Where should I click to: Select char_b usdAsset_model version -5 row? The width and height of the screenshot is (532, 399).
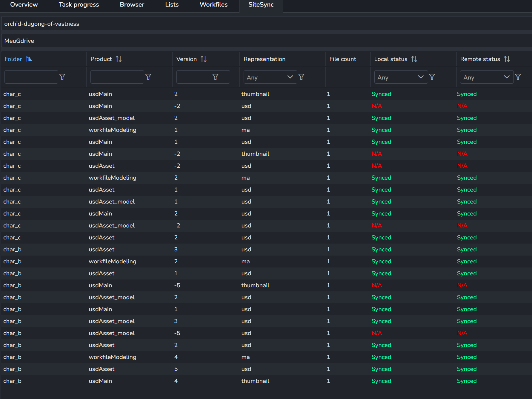click(x=266, y=333)
